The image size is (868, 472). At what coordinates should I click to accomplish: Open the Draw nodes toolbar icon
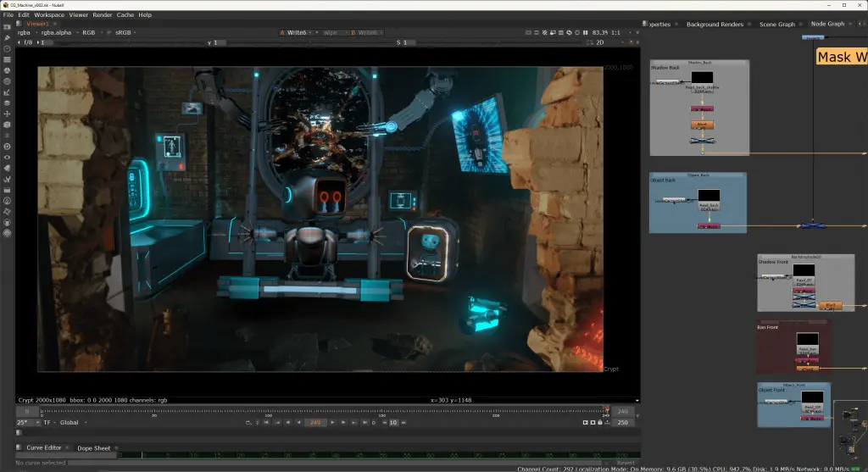click(x=7, y=37)
